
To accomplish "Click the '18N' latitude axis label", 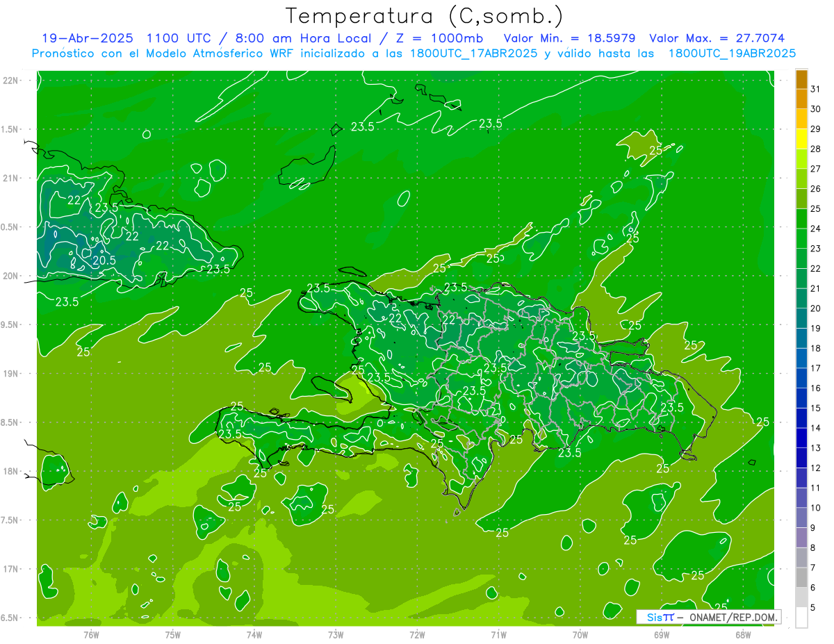I will (10, 471).
